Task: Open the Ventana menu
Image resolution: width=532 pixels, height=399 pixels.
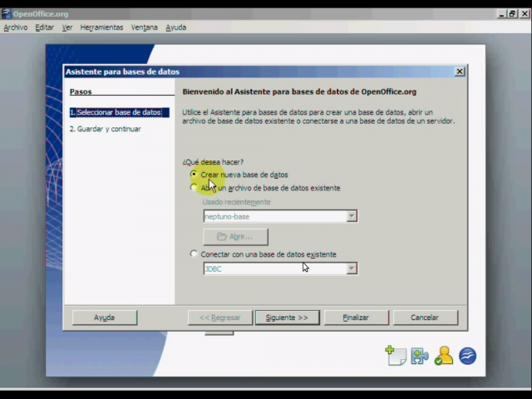Action: 145,27
